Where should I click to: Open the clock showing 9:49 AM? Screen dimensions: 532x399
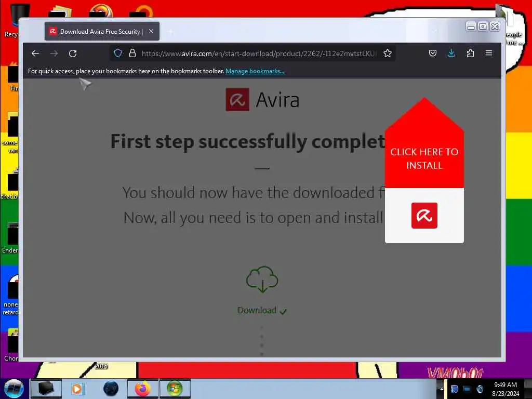click(506, 389)
